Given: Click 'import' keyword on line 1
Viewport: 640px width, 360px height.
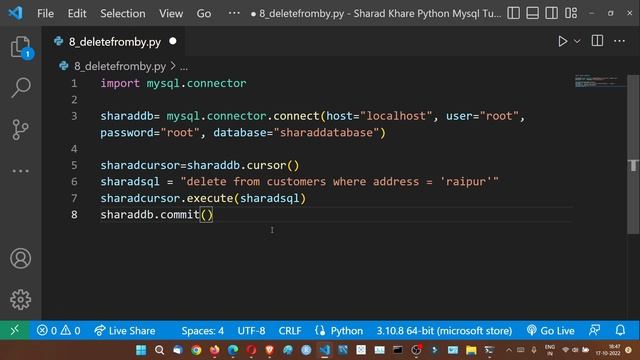Looking at the screenshot, I should (x=120, y=83).
